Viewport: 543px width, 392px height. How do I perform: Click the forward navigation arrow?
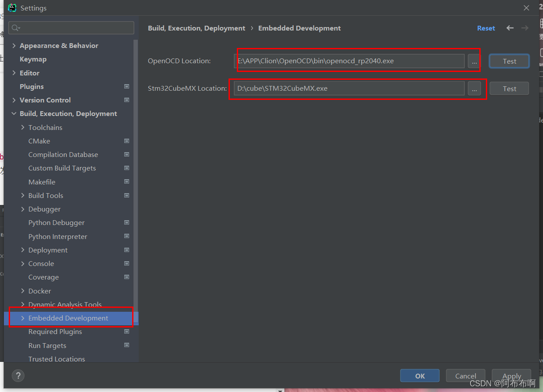pyautogui.click(x=525, y=28)
